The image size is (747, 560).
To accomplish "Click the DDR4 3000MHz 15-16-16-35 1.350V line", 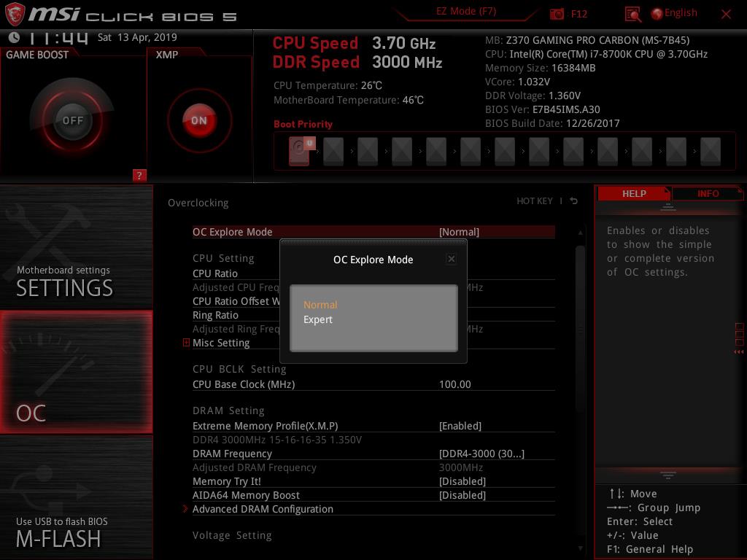I will pos(277,440).
